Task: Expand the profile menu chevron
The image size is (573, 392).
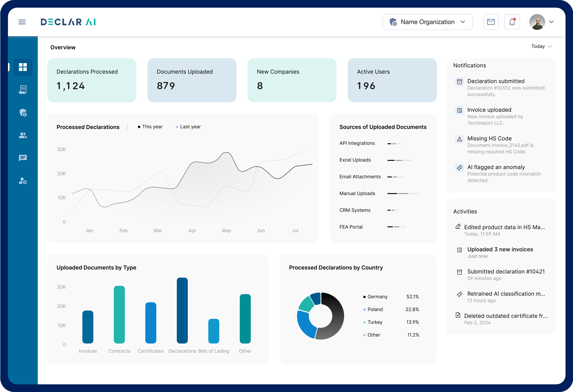Action: [551, 22]
